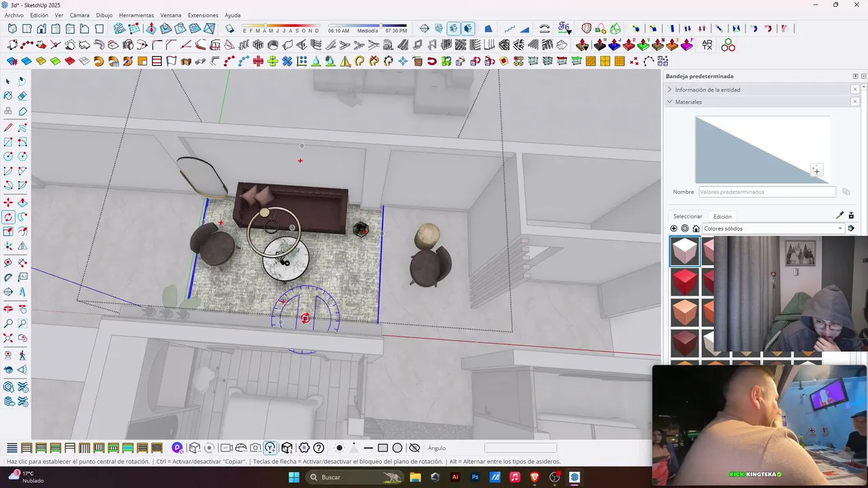Select the 3D Text tool
The image size is (868, 488).
(x=22, y=292)
